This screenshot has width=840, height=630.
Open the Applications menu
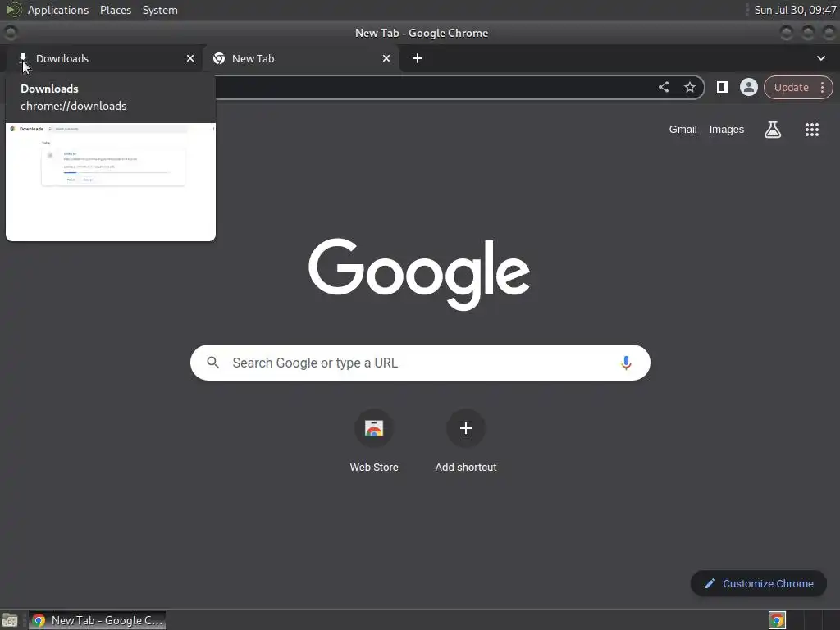[58, 10]
